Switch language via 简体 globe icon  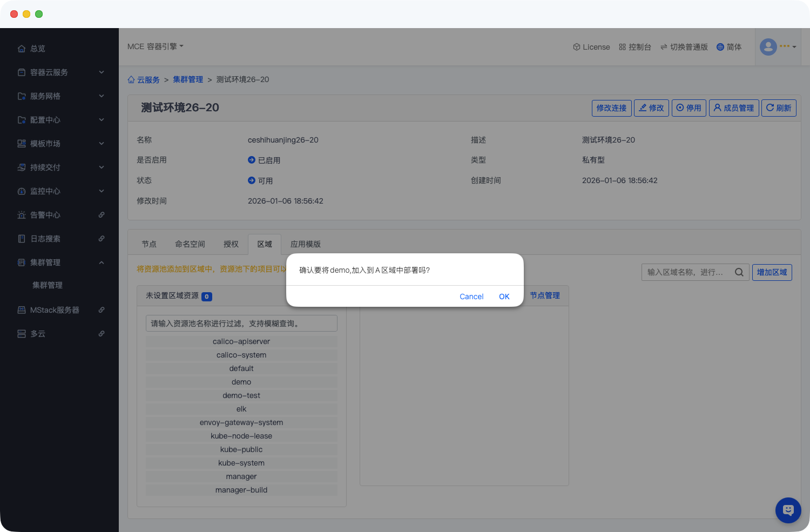point(728,47)
